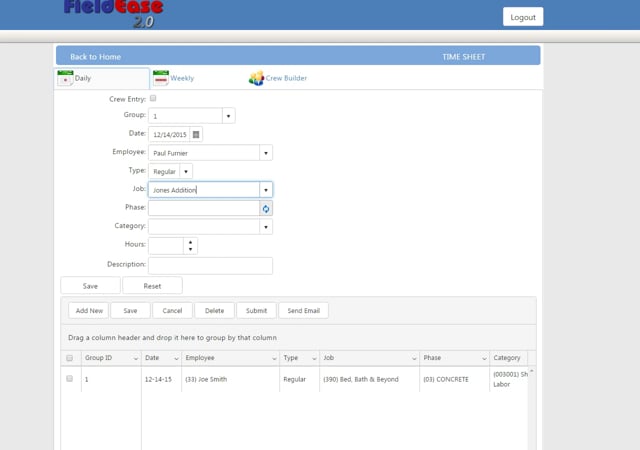Switch to the Daily tab
640x450 pixels.
click(x=102, y=78)
